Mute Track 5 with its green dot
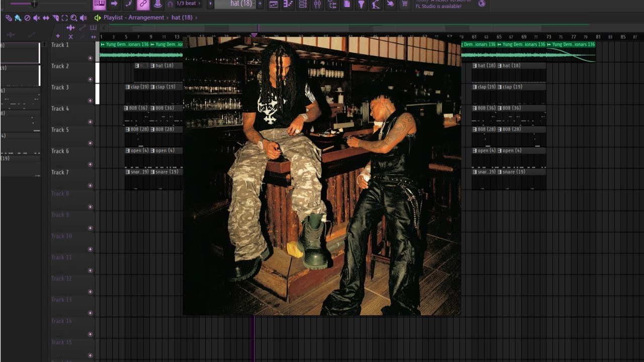Viewport: 644px width, 362px height. 91,143
